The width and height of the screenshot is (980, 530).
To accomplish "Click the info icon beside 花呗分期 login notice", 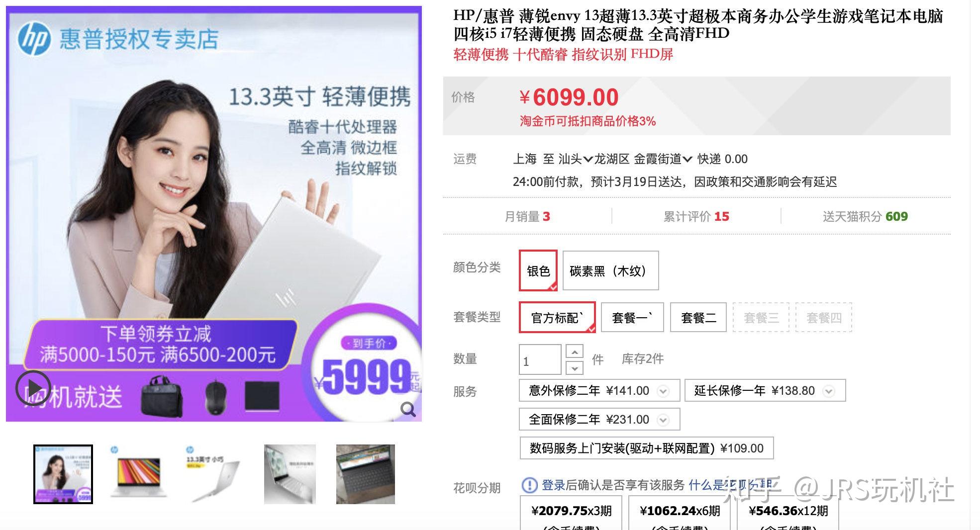I will [529, 485].
